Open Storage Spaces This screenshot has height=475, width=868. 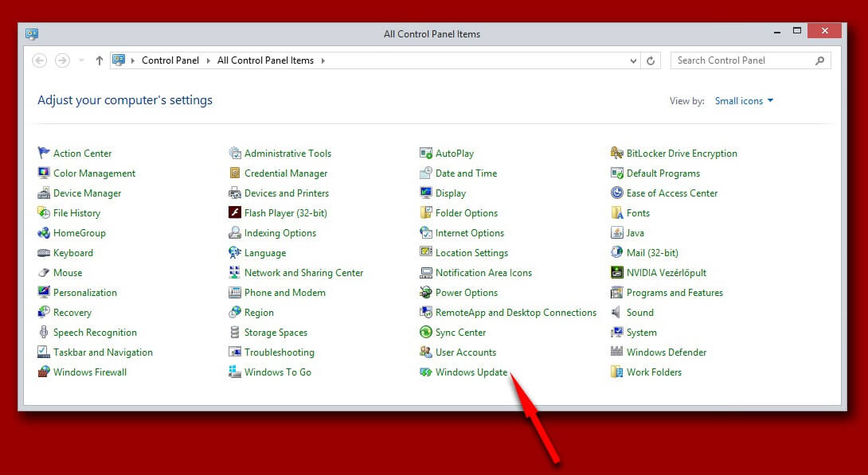(x=276, y=333)
